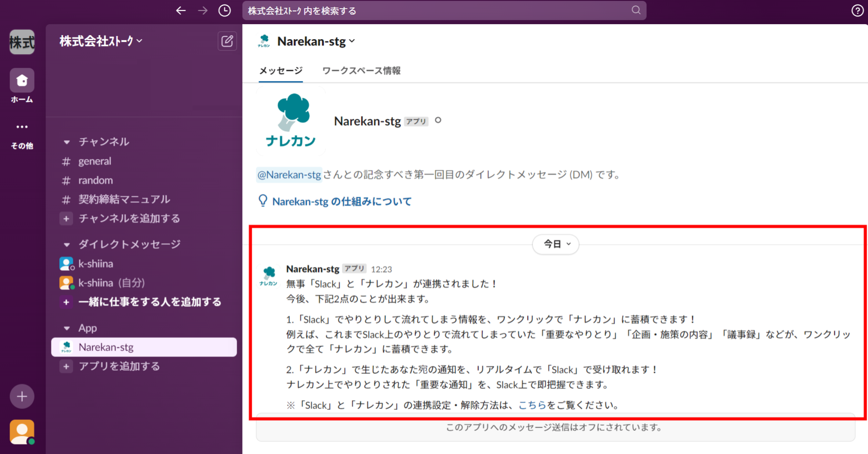Collapse the App section
Screen dimensions: 868x454
click(x=66, y=328)
